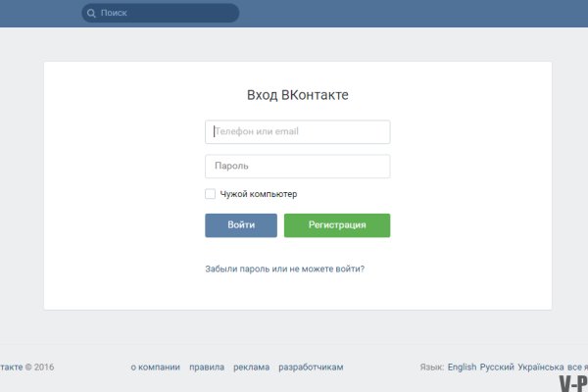Click the Чужой компьютер label text
This screenshot has height=392, width=588.
[x=258, y=194]
